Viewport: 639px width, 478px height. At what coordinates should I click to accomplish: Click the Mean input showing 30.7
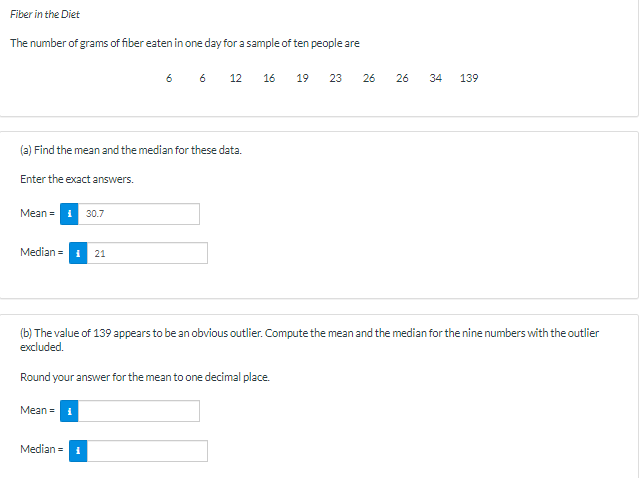[139, 214]
